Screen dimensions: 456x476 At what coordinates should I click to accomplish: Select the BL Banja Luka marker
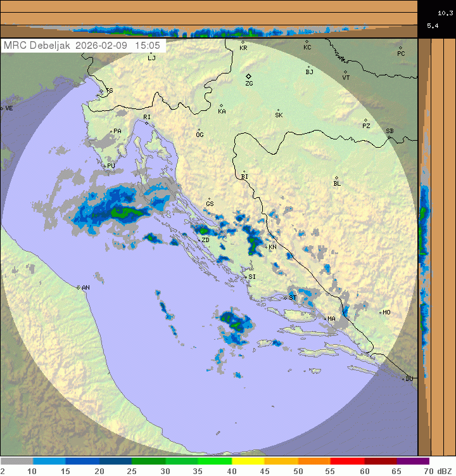tap(336, 178)
